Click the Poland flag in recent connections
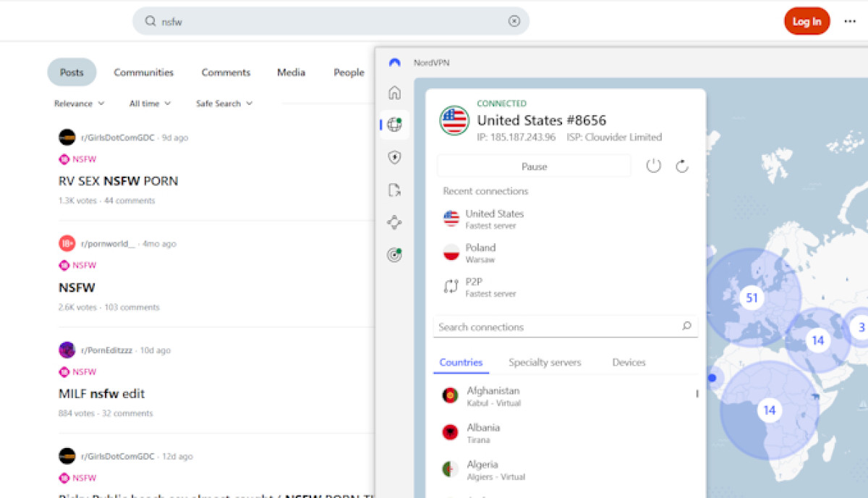This screenshot has height=498, width=868. coord(451,253)
